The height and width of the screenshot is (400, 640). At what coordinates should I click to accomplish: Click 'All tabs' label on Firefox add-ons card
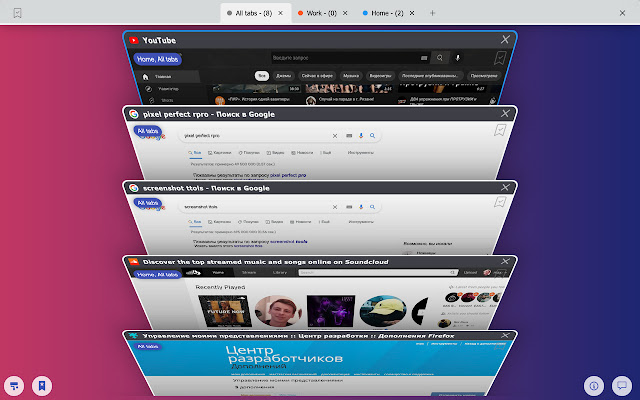[147, 347]
